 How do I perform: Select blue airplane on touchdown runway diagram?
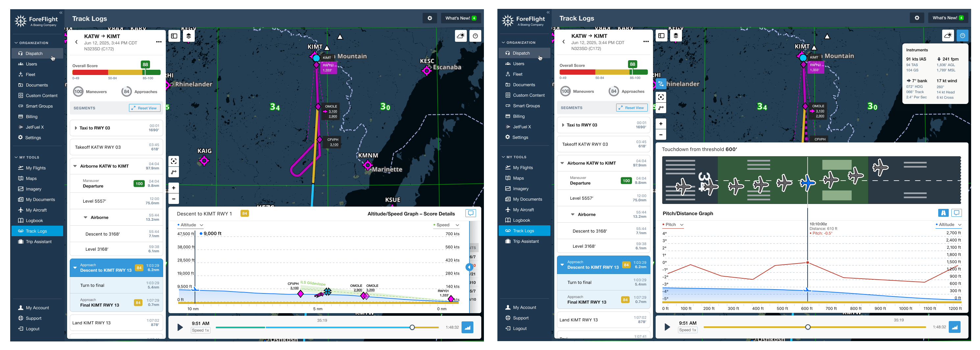pyautogui.click(x=807, y=183)
